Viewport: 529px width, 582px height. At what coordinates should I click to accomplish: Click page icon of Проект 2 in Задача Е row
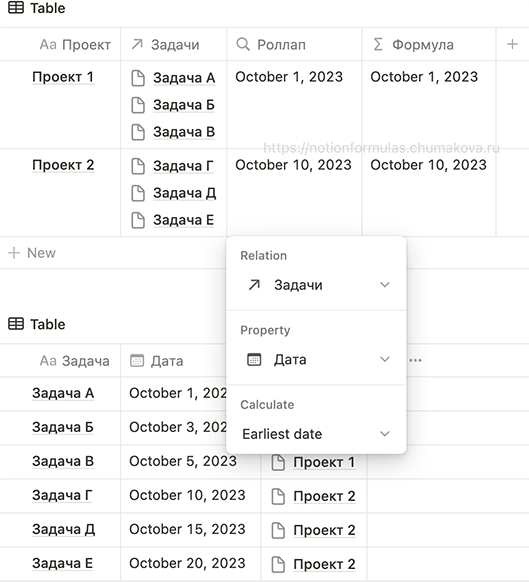(x=278, y=564)
